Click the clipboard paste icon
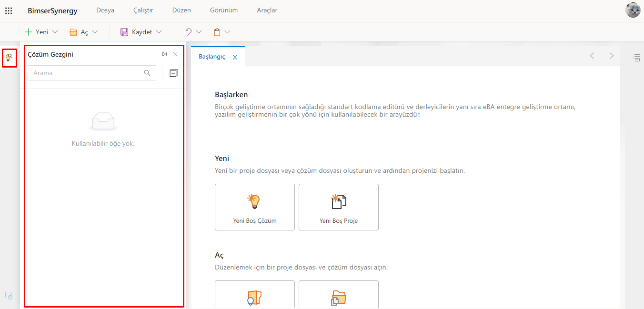Viewport: 644px width, 309px height. [217, 32]
